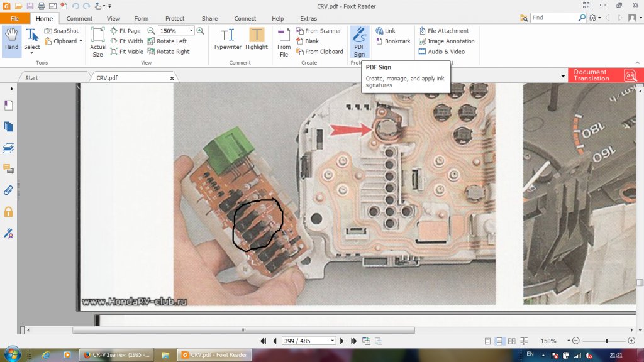
Task: Switch to the Comment ribbon tab
Action: (79, 18)
